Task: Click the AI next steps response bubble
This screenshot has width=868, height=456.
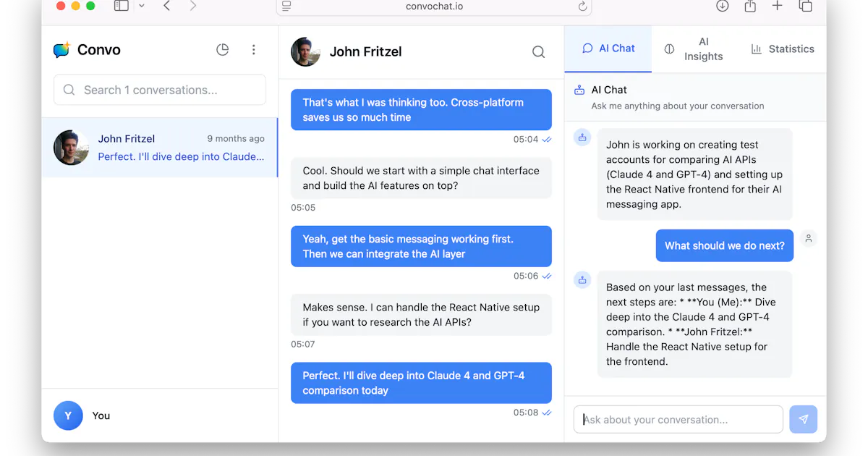Action: pos(694,324)
